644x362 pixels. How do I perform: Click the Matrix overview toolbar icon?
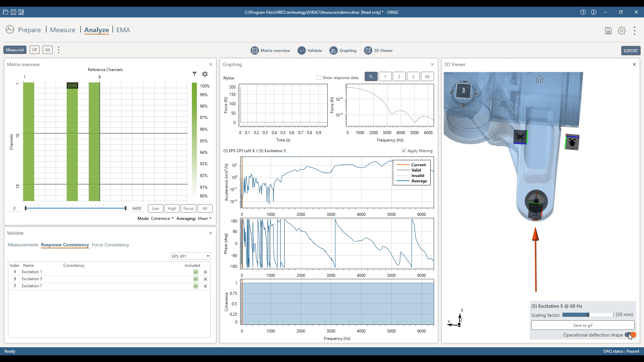pyautogui.click(x=255, y=51)
